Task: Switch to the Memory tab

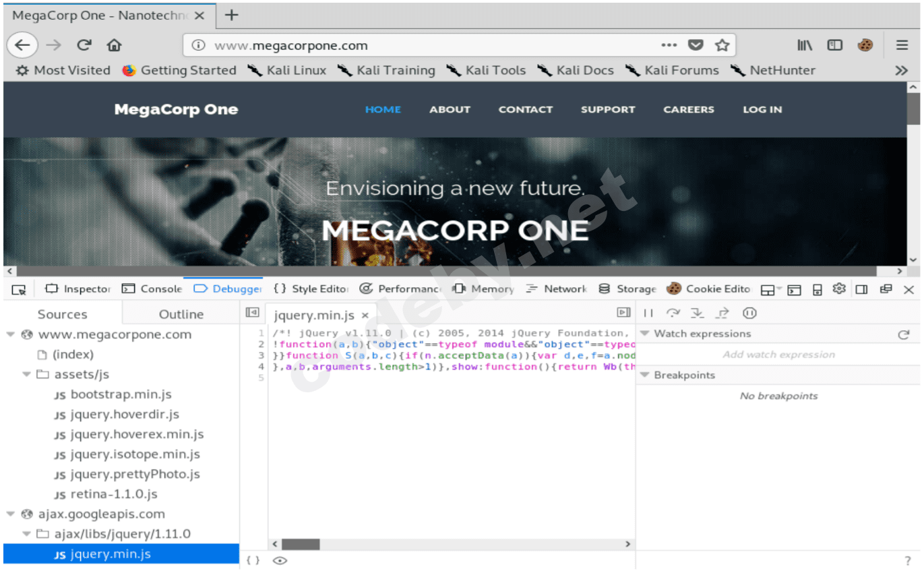Action: [484, 289]
